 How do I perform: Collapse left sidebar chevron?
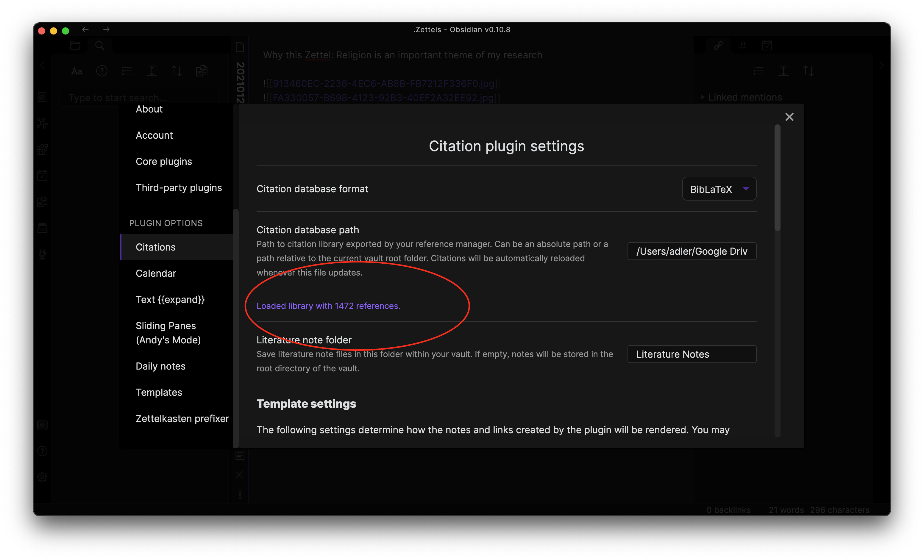42,65
